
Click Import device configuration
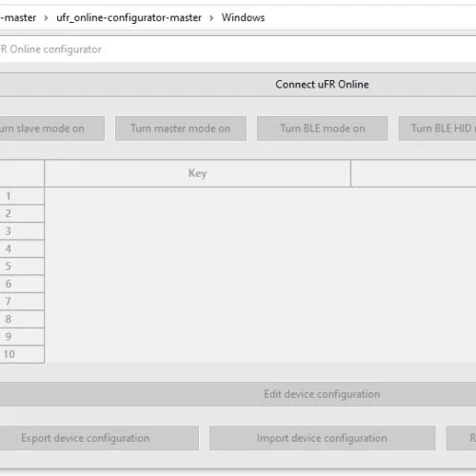pos(322,438)
